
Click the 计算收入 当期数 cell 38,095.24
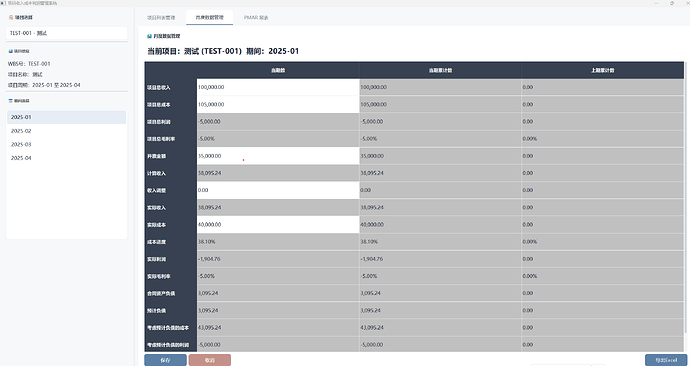[x=278, y=173]
